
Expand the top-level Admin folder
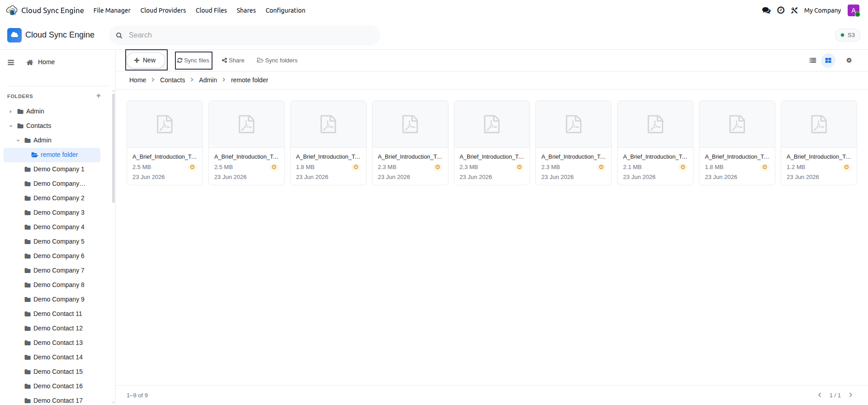tap(11, 112)
